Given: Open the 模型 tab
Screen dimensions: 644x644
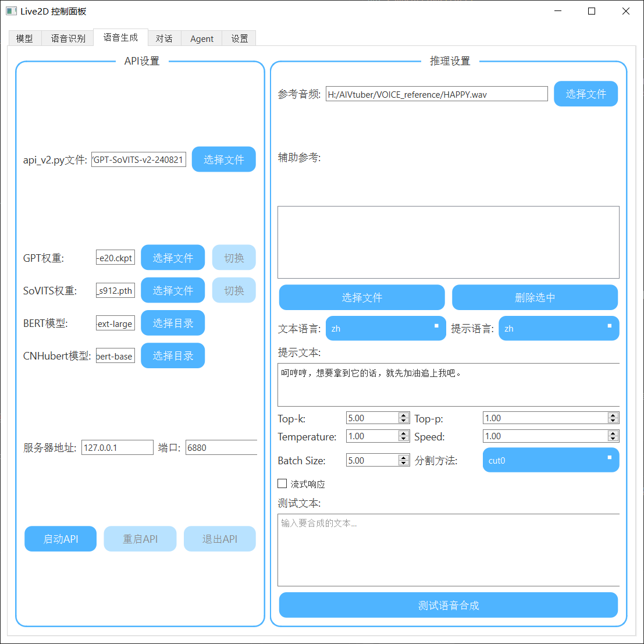Looking at the screenshot, I should (x=24, y=38).
